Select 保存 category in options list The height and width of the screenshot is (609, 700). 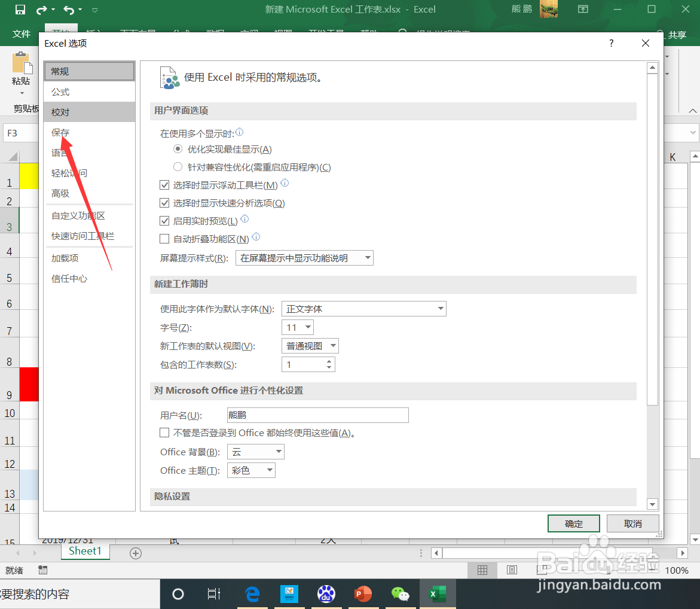[89, 132]
